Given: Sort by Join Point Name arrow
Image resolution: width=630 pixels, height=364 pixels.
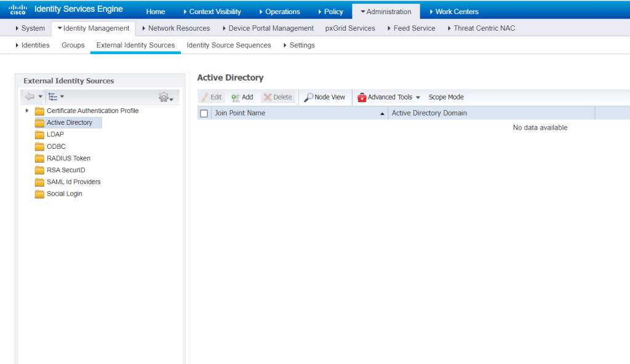Looking at the screenshot, I should point(382,114).
